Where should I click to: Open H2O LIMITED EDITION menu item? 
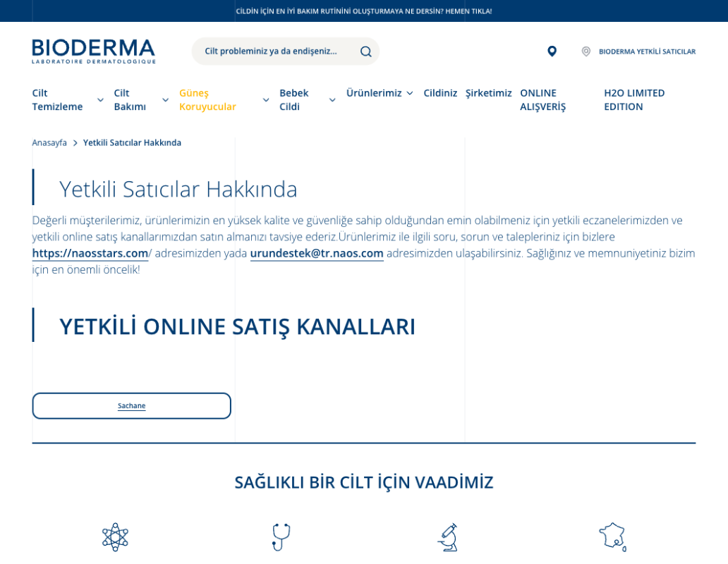tap(634, 99)
